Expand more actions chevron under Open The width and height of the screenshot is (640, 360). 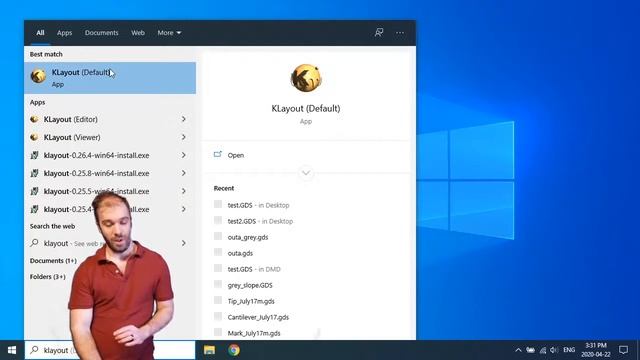coord(306,173)
